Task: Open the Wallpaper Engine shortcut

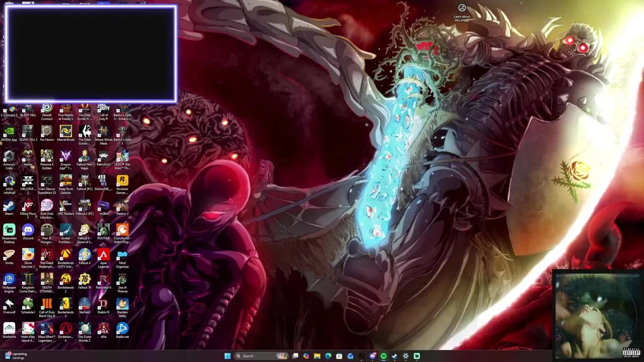Action: [9, 283]
